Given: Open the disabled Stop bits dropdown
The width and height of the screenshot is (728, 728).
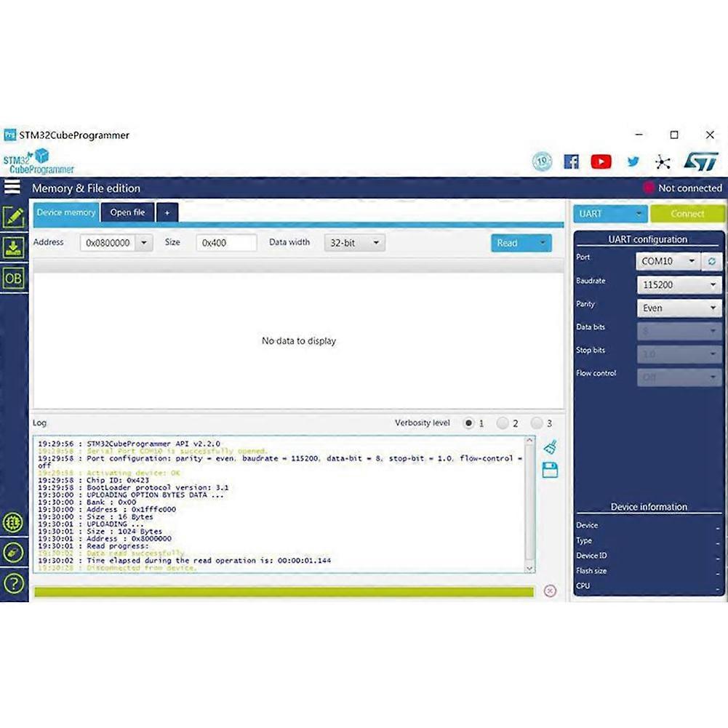Looking at the screenshot, I should point(679,354).
